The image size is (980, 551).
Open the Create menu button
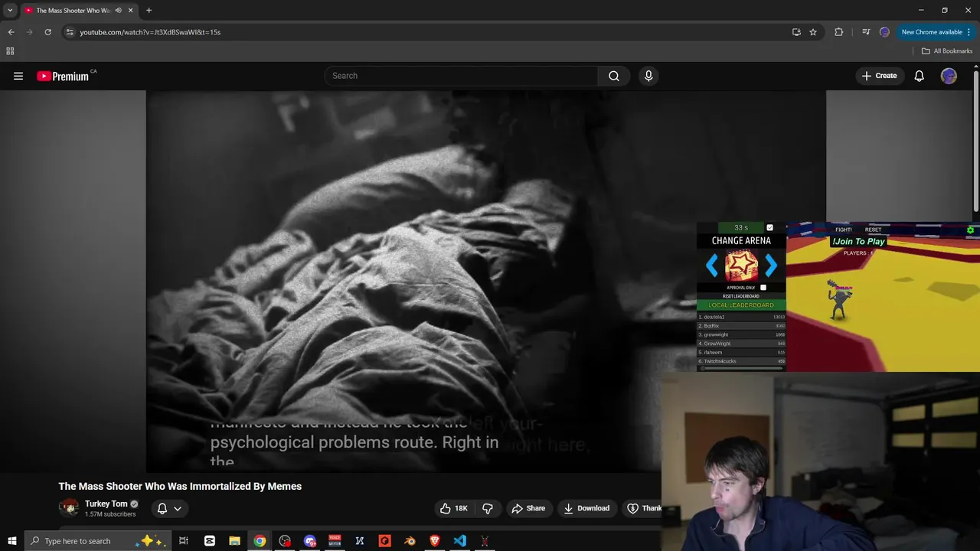point(879,76)
